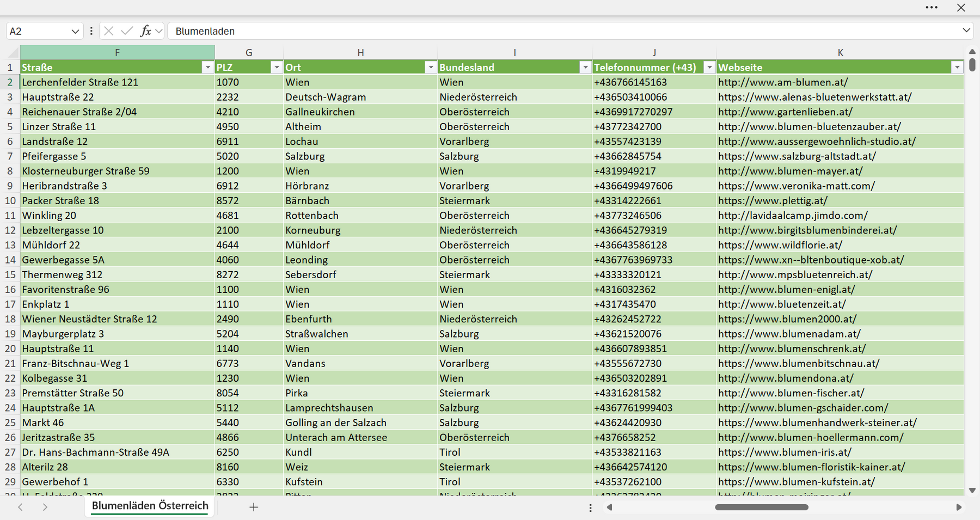Expand the fx function dropdown arrow
Screen dimensions: 980x520
coord(158,31)
